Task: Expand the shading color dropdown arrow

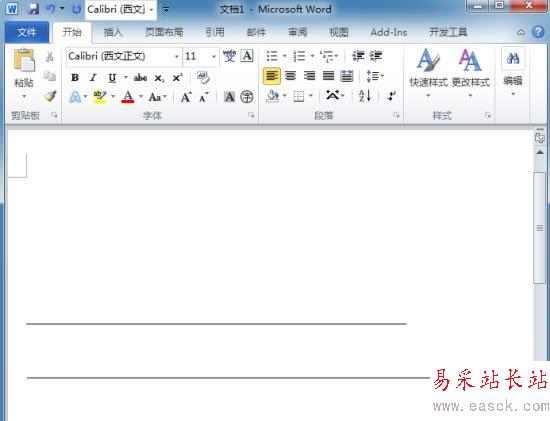Action: pyautogui.click(x=284, y=95)
